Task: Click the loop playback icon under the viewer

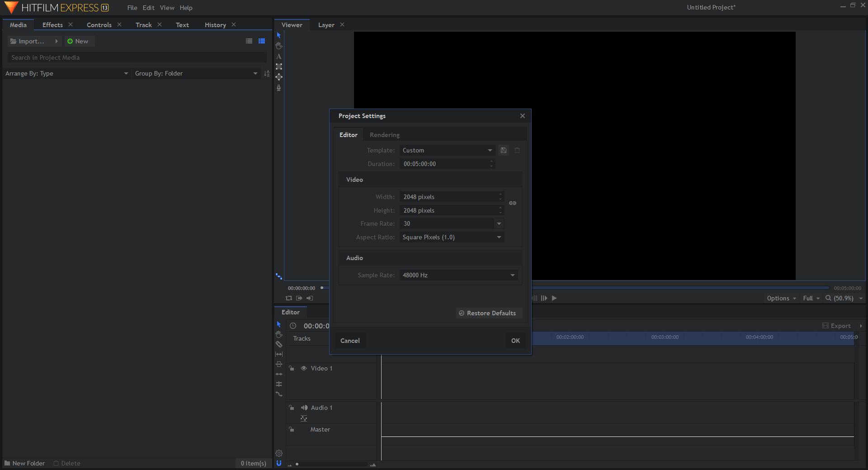Action: pyautogui.click(x=289, y=298)
